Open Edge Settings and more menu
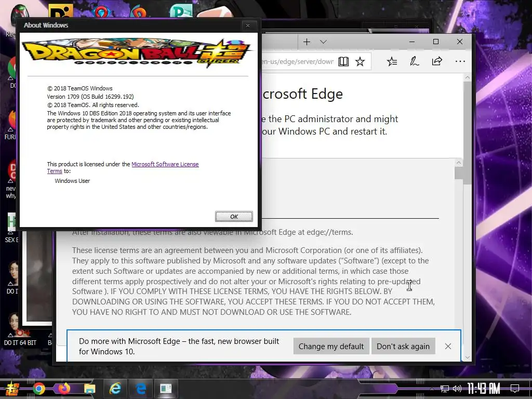This screenshot has height=399, width=532. point(460,61)
